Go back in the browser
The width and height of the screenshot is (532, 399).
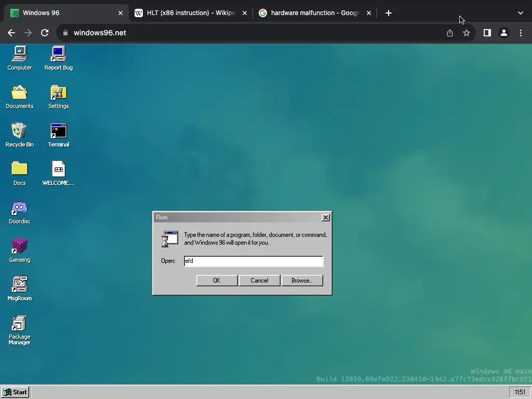[x=11, y=33]
